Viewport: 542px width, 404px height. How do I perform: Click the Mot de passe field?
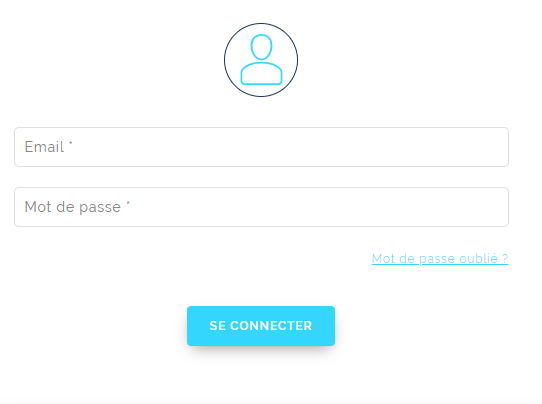[x=261, y=207]
